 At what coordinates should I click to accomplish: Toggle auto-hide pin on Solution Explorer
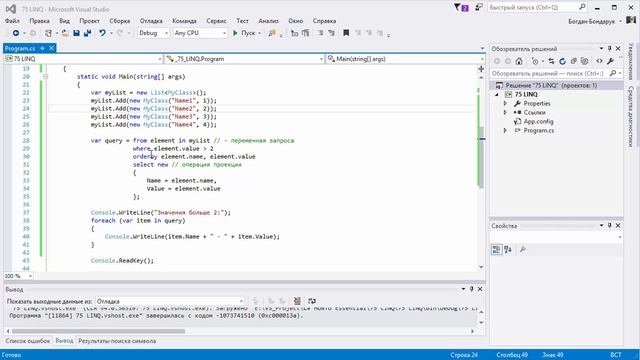610,49
